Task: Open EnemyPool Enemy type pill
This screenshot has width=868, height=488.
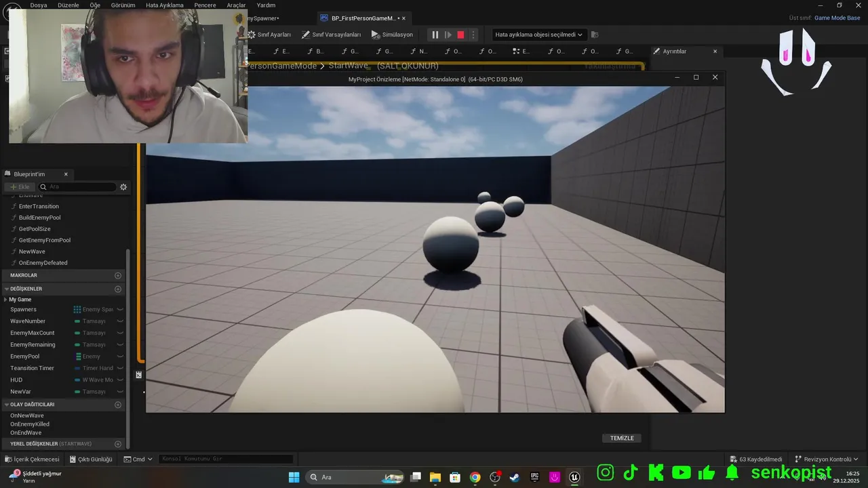Action: [87, 357]
